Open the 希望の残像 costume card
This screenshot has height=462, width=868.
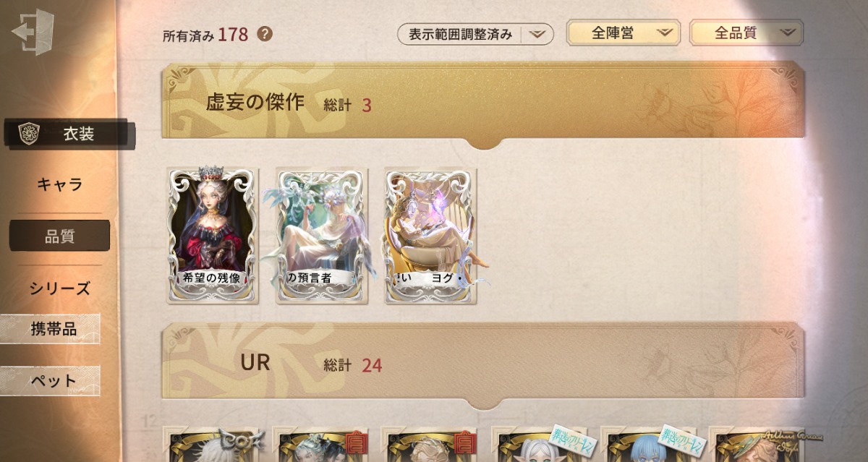[213, 236]
